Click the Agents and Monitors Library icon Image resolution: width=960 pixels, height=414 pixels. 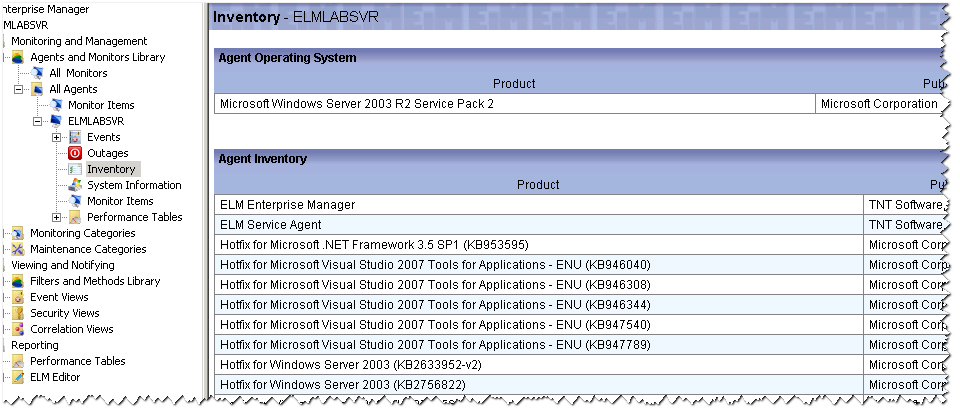point(18,58)
